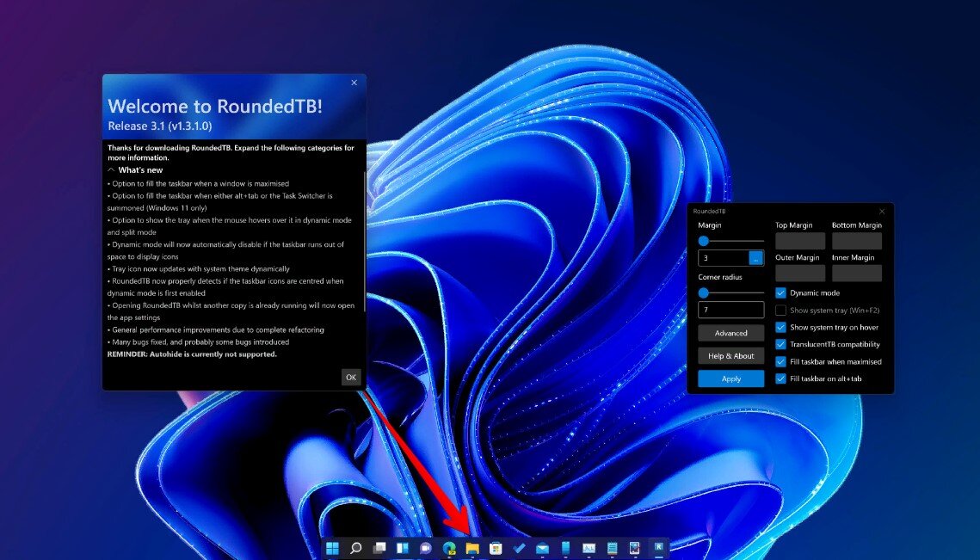Open the Widgets panel icon
Screen dimensions: 980x560
click(x=403, y=548)
